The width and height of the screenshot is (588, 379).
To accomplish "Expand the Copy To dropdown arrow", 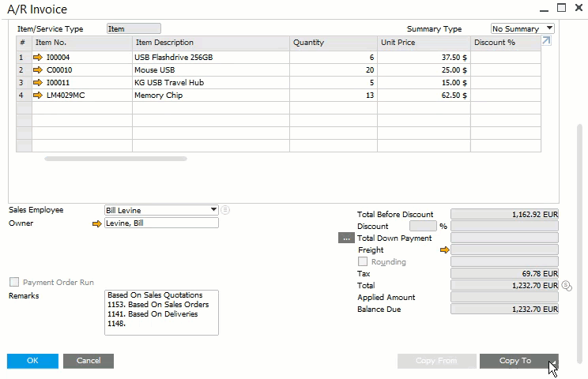I will click(x=554, y=362).
